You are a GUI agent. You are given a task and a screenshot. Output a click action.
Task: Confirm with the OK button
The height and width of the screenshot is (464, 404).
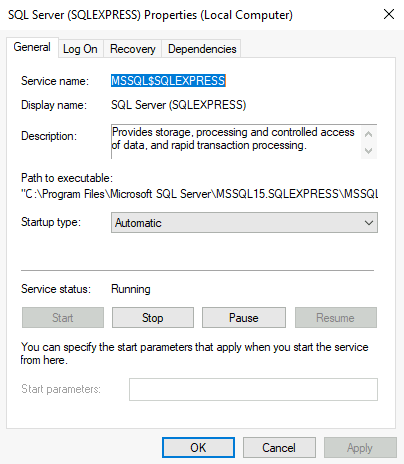pyautogui.click(x=198, y=447)
